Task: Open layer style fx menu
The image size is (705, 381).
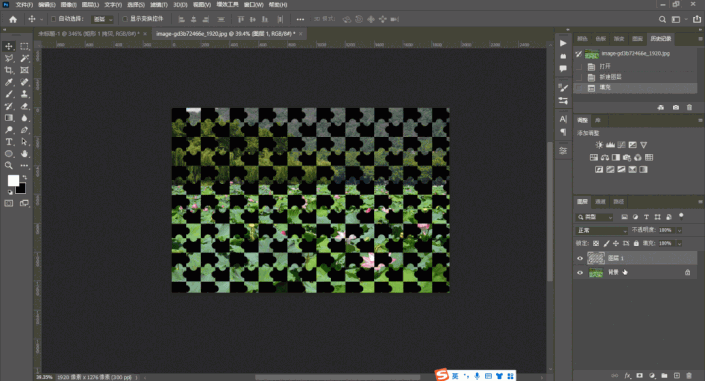Action: pyautogui.click(x=628, y=375)
